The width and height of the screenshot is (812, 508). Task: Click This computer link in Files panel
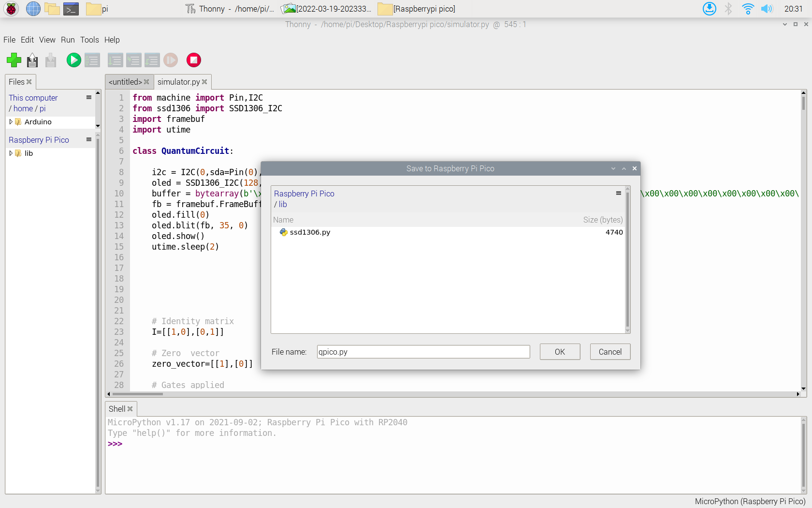[x=33, y=98]
